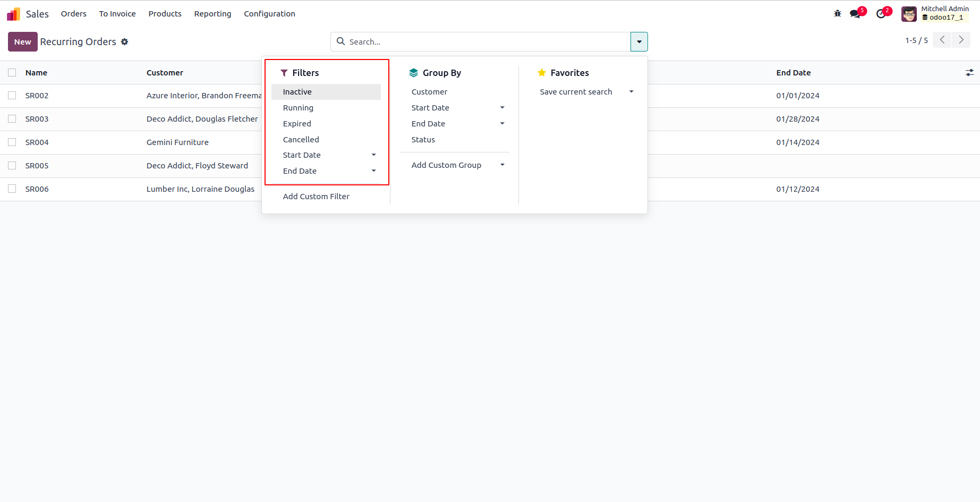Go to next page arrow

(x=961, y=40)
